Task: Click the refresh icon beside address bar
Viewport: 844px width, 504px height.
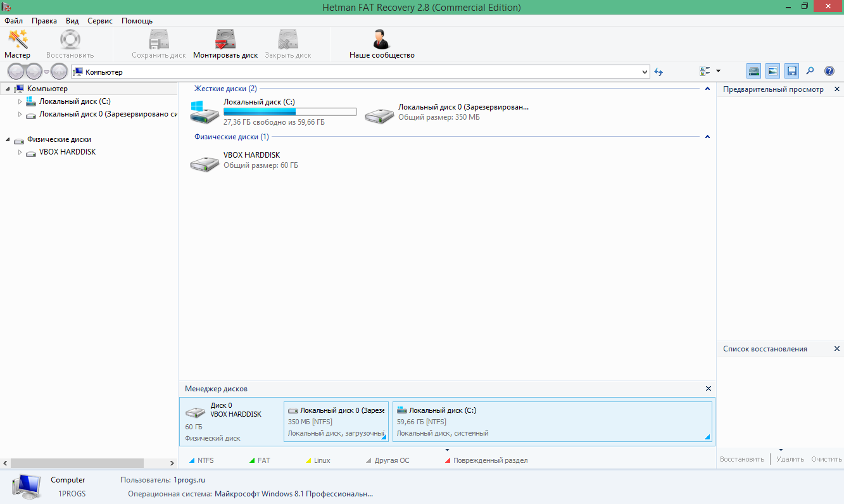Action: tap(659, 72)
